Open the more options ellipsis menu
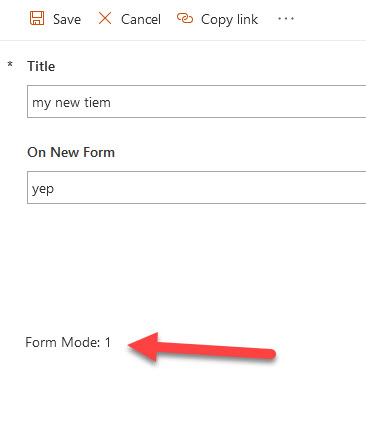 point(286,19)
